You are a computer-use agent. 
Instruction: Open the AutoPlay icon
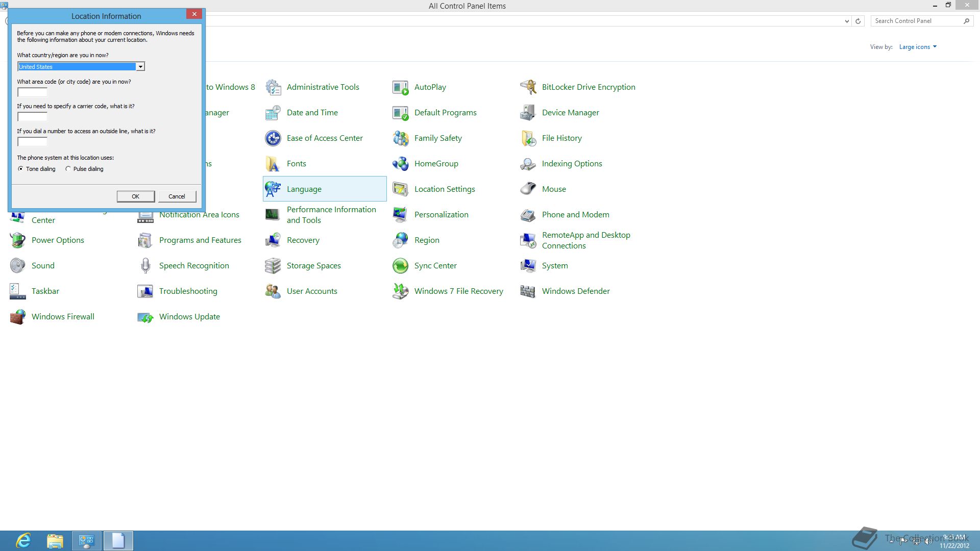(401, 87)
